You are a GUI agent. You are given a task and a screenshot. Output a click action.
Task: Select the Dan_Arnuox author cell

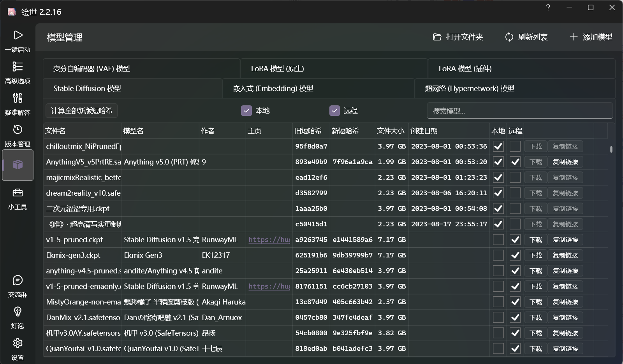(x=222, y=317)
